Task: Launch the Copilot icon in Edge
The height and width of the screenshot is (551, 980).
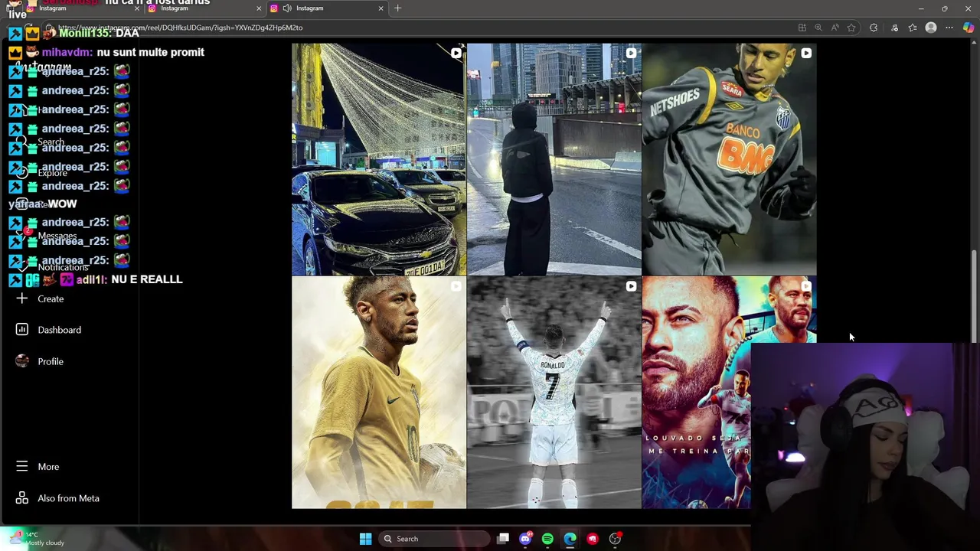Action: point(969,28)
